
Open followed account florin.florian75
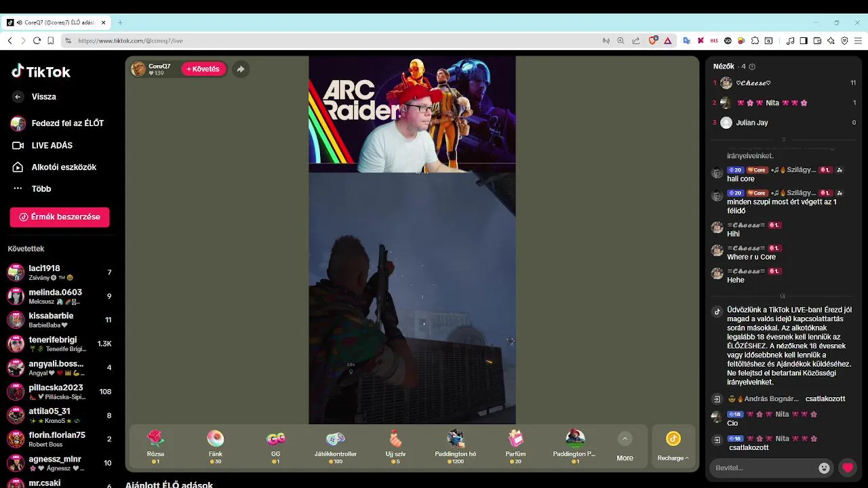click(x=60, y=439)
